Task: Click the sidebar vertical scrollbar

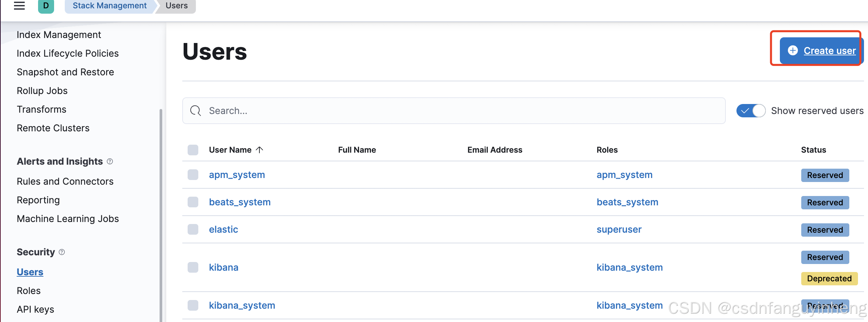Action: 161,215
